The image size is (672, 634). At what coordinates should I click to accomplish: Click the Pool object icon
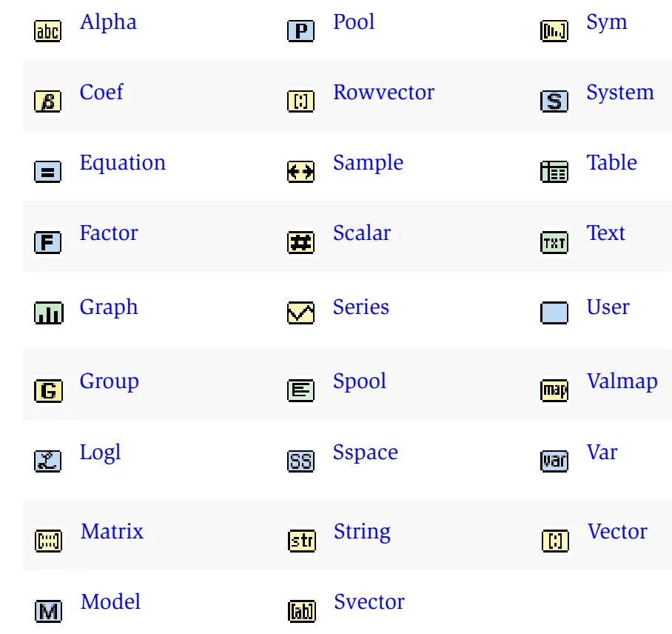[x=301, y=31]
